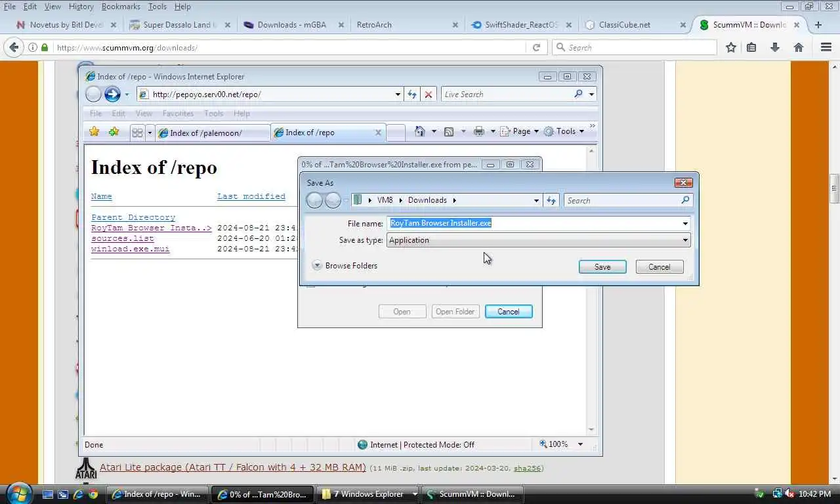
Task: Click the Atari Lite package link
Action: tap(233, 467)
